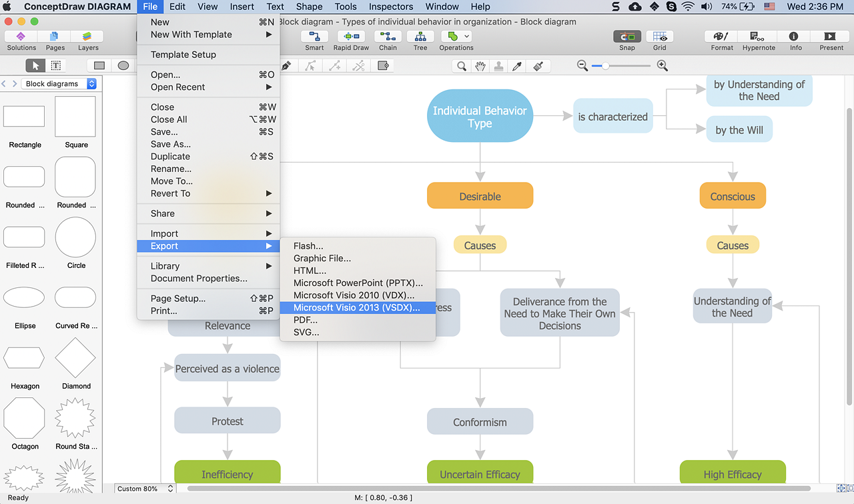Select the Diamond shape thumbnail
This screenshot has height=504, width=854.
click(x=75, y=358)
